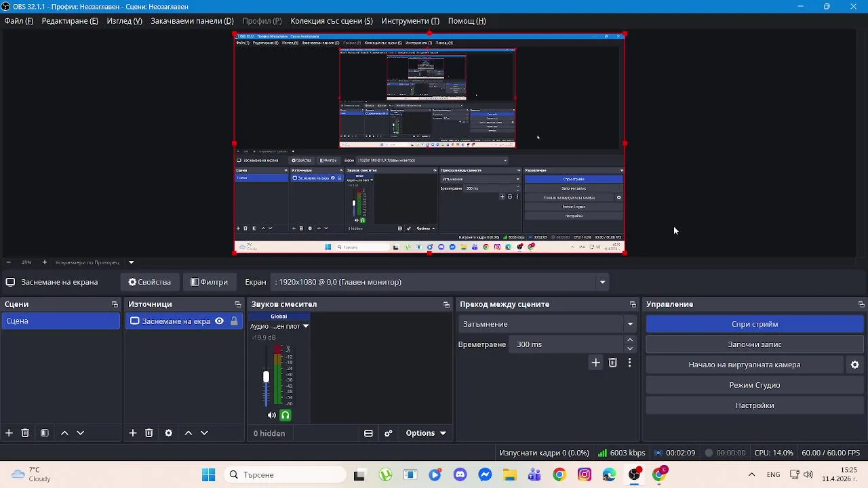The width and height of the screenshot is (868, 488).
Task: Open Windows Start button
Action: click(208, 475)
